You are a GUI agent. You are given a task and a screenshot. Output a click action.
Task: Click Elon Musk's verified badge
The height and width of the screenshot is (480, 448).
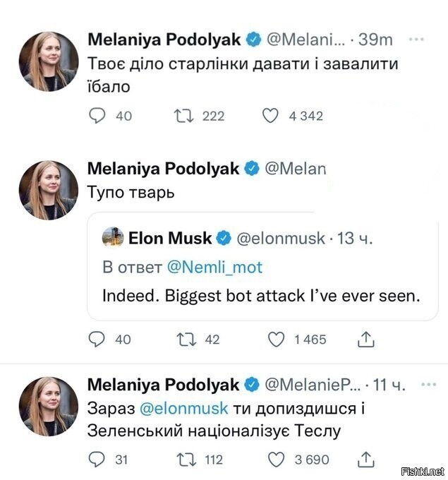click(224, 239)
